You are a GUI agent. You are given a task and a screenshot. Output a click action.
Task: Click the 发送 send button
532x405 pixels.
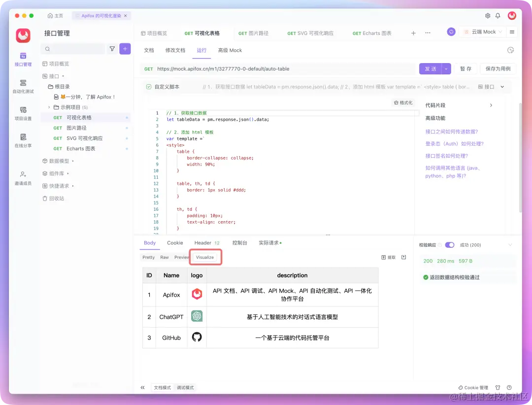(x=430, y=68)
